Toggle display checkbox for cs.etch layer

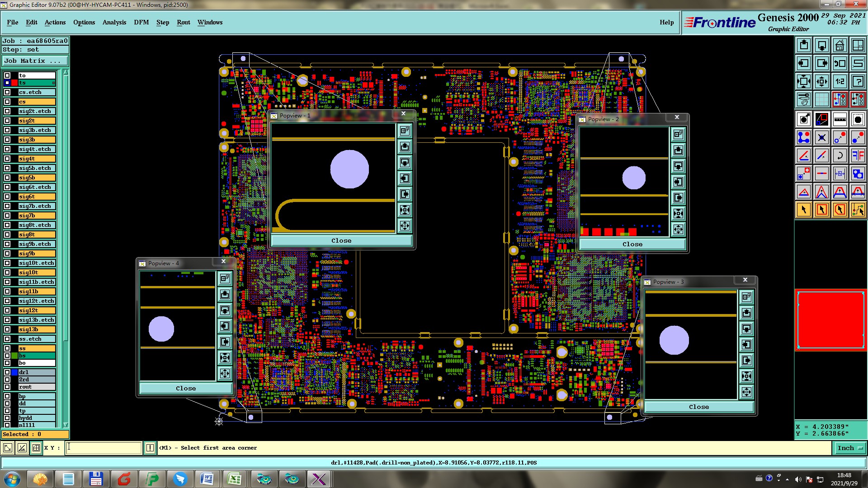(7, 92)
